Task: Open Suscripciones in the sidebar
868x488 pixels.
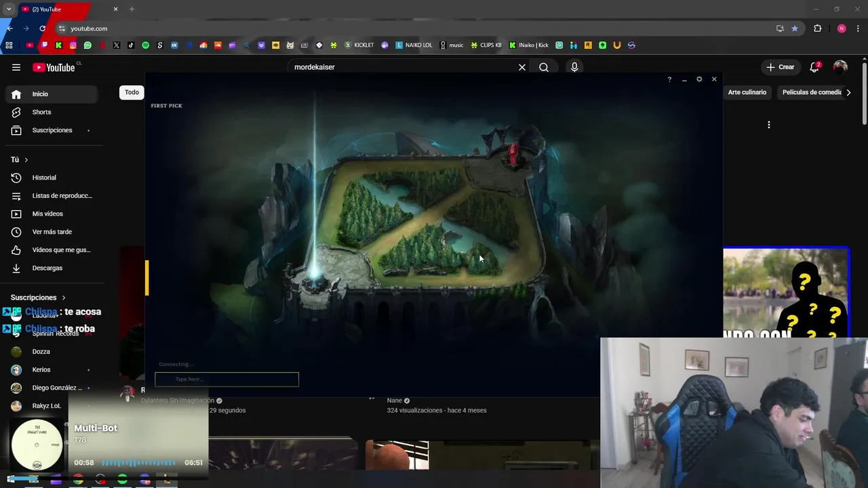Action: click(52, 130)
